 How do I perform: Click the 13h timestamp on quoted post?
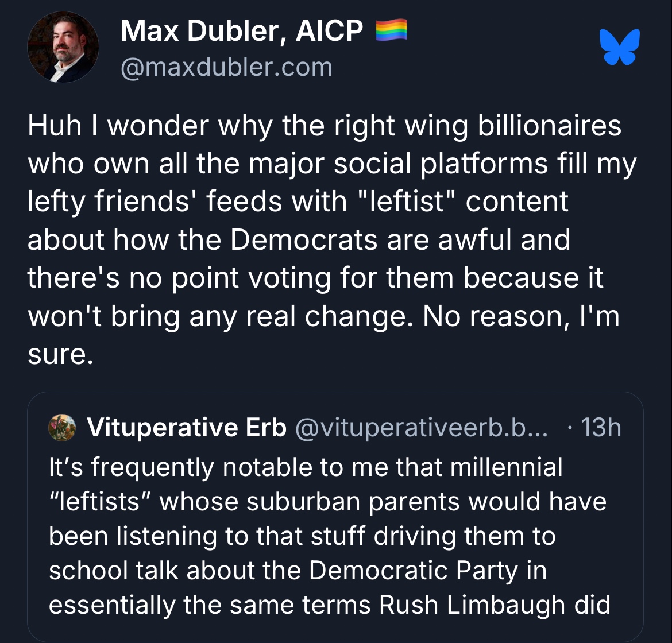click(601, 428)
